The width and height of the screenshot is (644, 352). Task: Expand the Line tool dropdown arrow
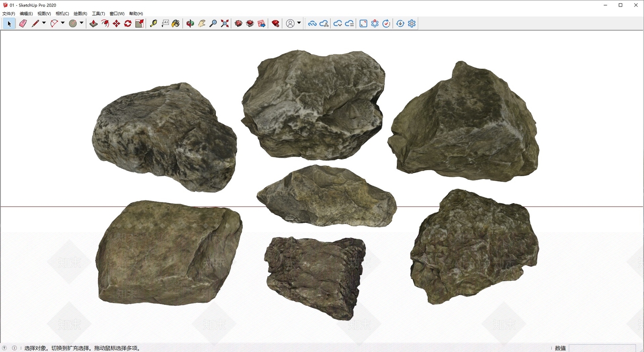(44, 23)
